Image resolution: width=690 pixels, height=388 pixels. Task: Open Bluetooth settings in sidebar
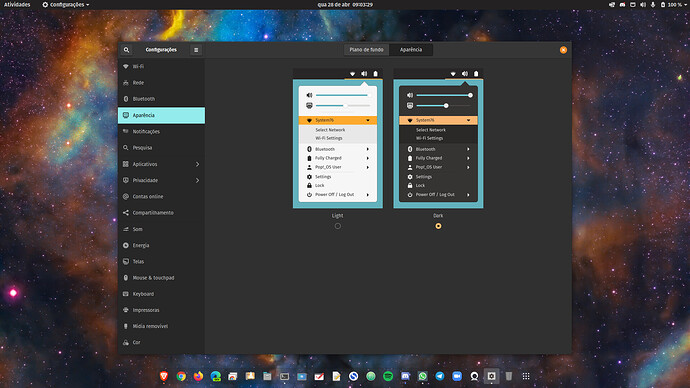[161, 99]
